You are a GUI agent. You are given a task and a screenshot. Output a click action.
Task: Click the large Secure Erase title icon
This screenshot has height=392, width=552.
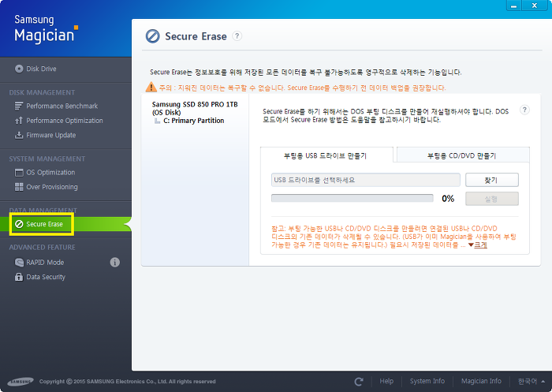[152, 36]
